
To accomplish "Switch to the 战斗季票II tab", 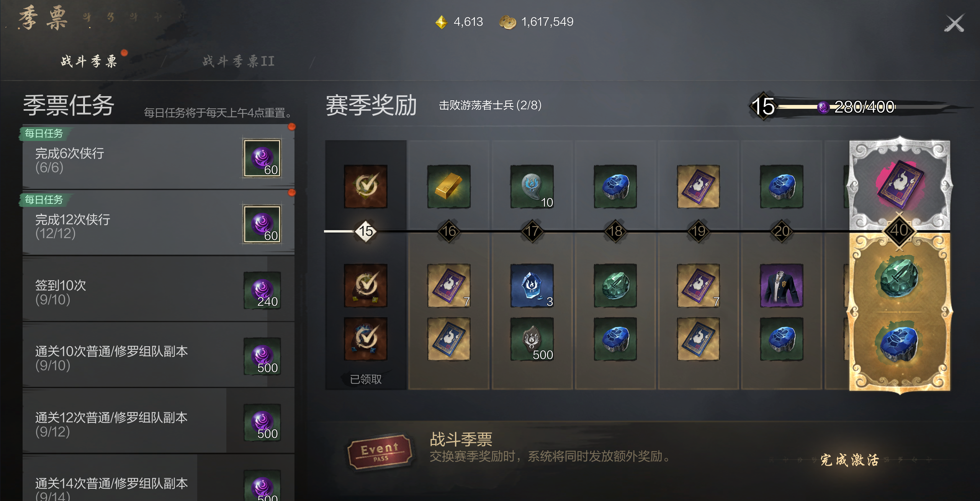I will pos(239,61).
